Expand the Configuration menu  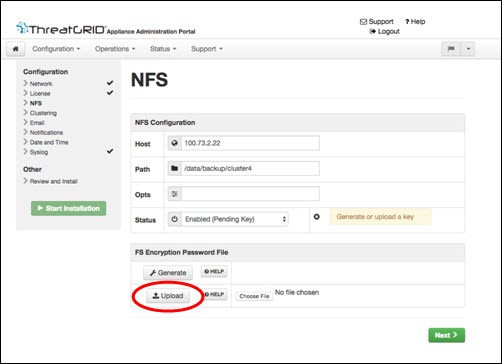(x=56, y=49)
